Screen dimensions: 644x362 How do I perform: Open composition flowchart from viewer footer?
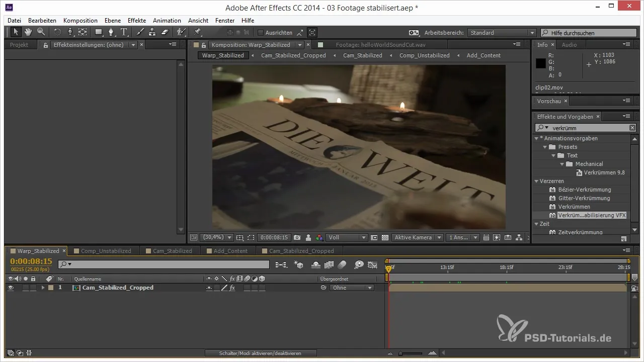(519, 237)
